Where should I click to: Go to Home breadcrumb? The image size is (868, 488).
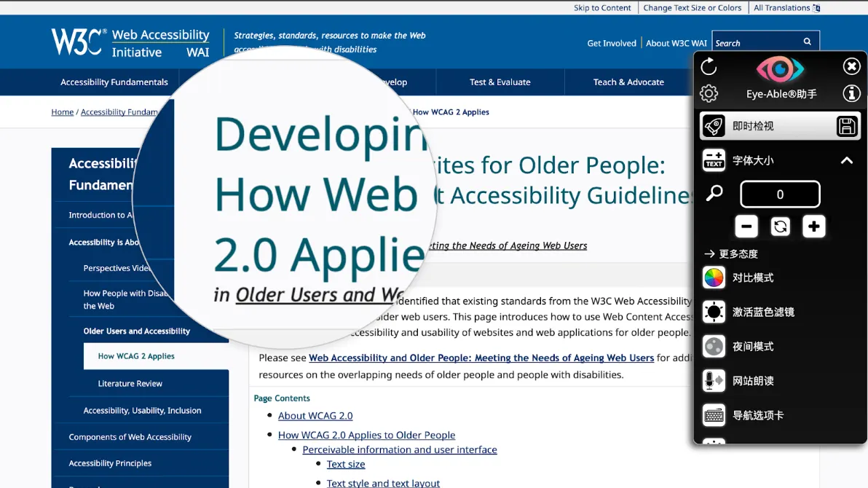[62, 112]
